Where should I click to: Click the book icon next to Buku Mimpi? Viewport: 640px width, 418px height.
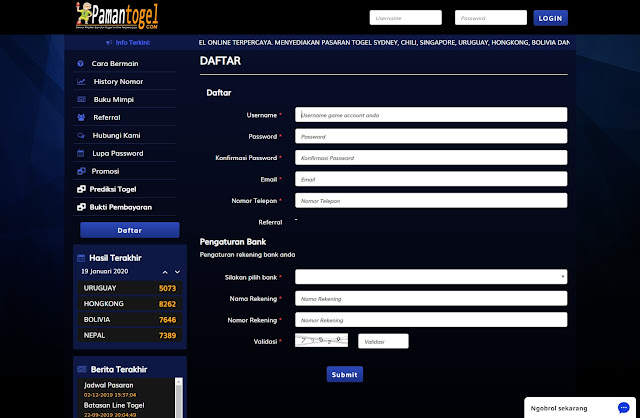(81, 100)
